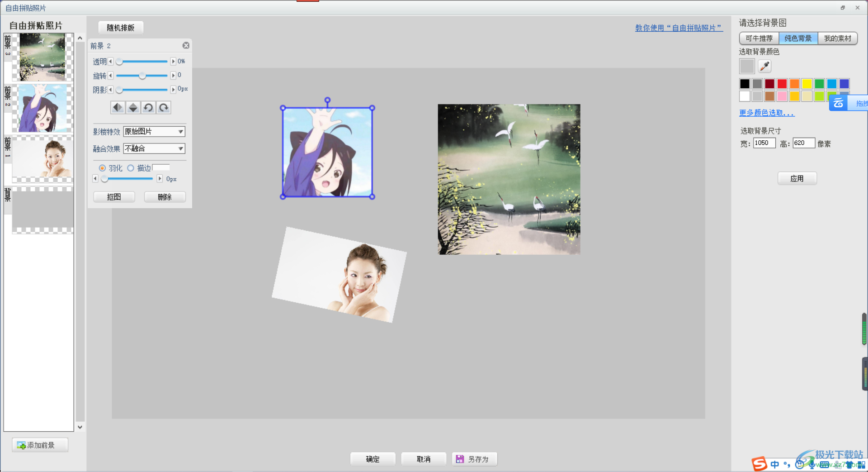This screenshot has width=868, height=472.
Task: Increase feather amount with right arrow
Action: pyautogui.click(x=160, y=179)
